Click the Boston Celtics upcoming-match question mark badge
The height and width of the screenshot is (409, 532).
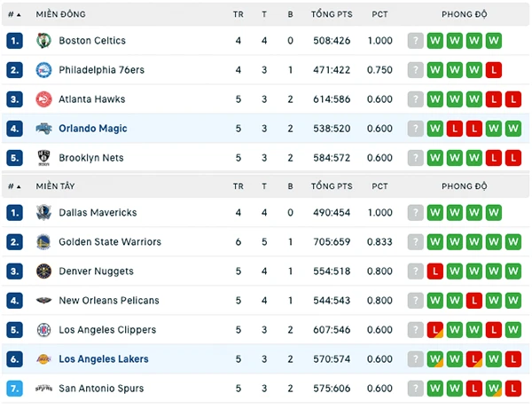point(415,41)
